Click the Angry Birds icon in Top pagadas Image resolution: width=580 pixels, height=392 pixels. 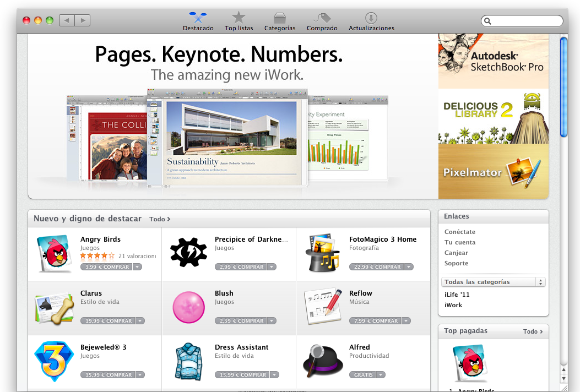pos(470,363)
